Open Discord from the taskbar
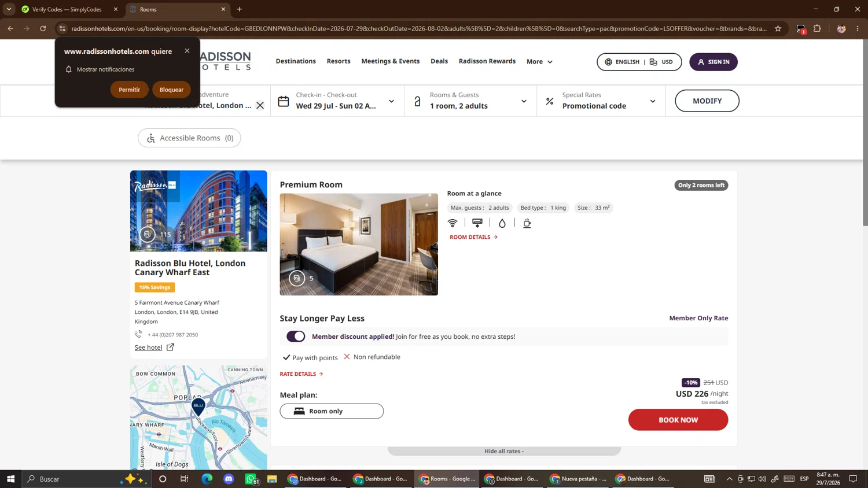Image resolution: width=868 pixels, height=488 pixels. [x=229, y=479]
